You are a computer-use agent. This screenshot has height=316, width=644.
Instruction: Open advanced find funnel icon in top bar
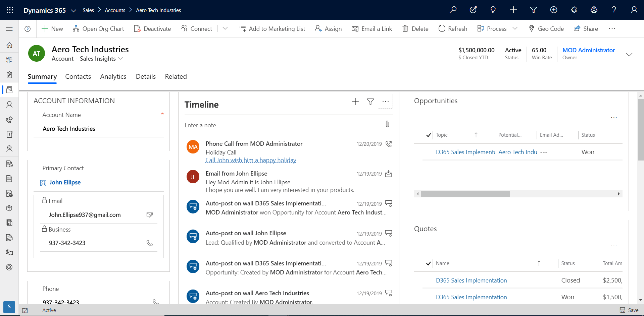coord(534,10)
